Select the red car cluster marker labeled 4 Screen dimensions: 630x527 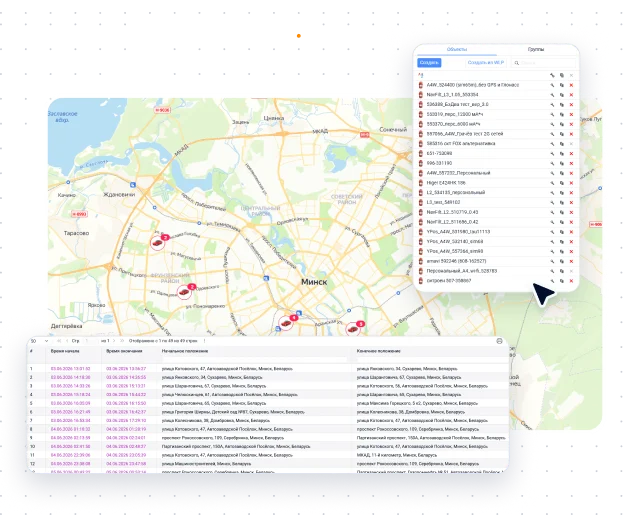coord(286,323)
